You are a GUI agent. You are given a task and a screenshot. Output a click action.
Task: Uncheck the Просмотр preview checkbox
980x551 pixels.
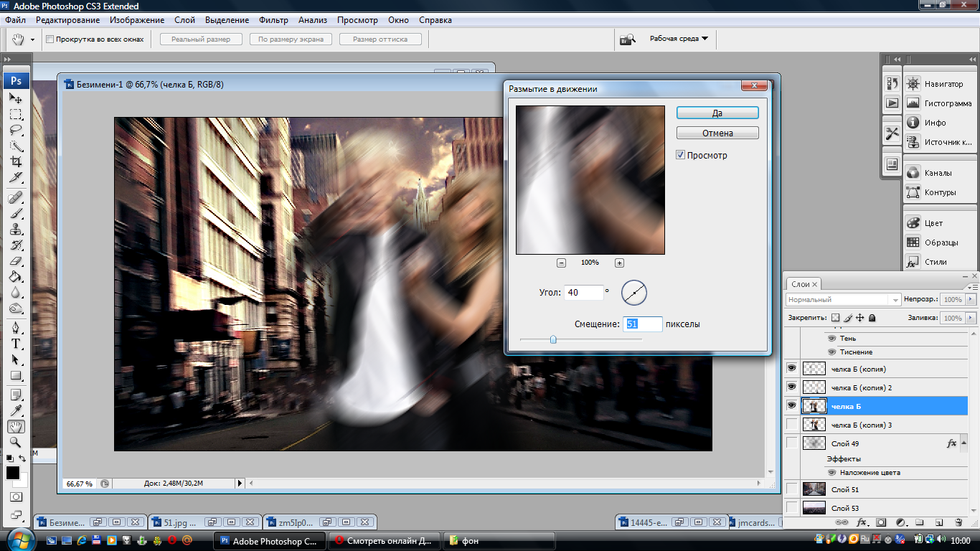click(x=680, y=155)
